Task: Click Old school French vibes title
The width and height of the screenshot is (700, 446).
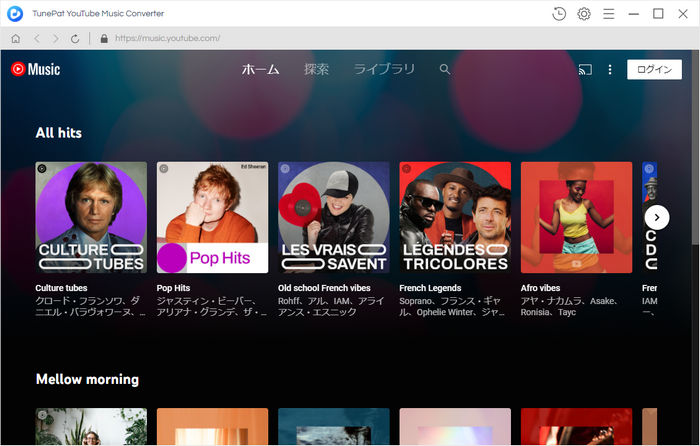Action: tap(324, 288)
